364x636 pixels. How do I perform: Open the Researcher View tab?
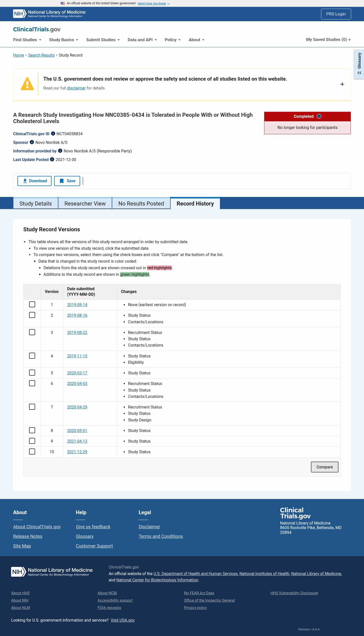(x=85, y=203)
